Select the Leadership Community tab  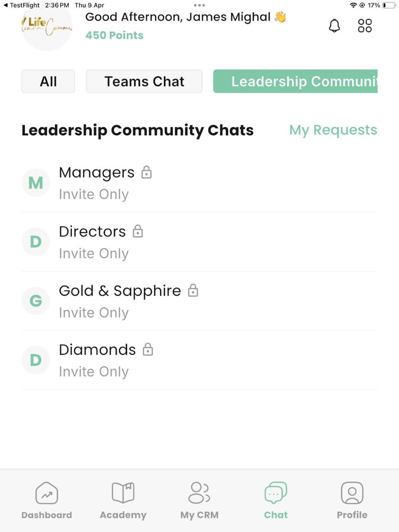coord(295,81)
